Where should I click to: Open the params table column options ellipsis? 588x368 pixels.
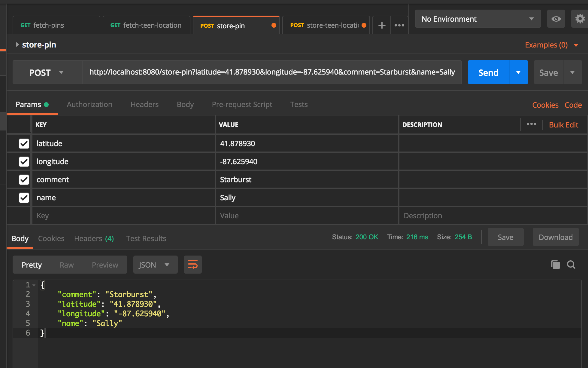pos(531,124)
